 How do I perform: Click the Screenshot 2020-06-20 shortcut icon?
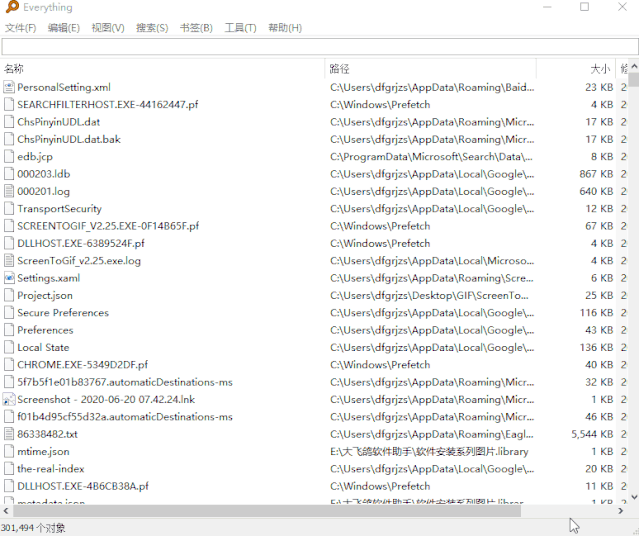point(9,399)
